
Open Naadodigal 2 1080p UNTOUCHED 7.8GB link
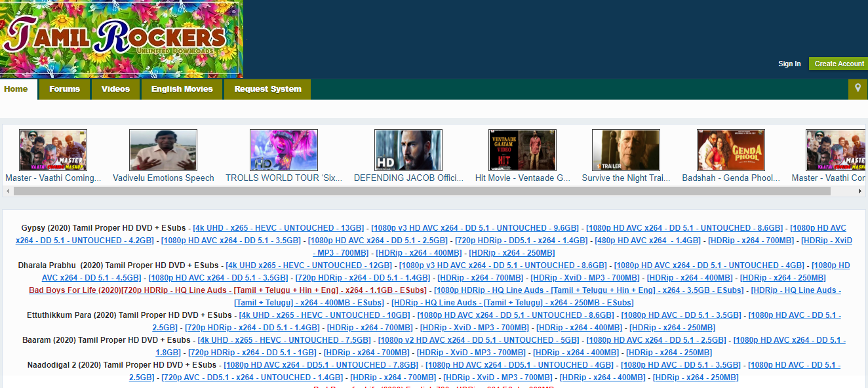[321, 365]
